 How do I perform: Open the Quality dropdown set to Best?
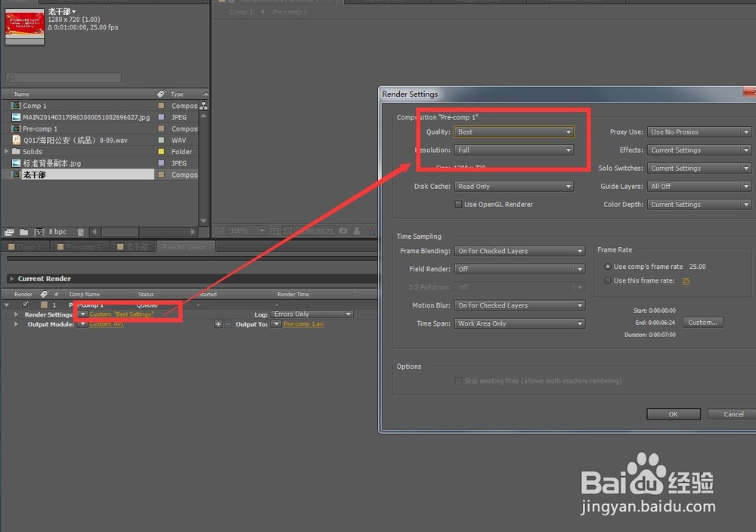pos(514,132)
